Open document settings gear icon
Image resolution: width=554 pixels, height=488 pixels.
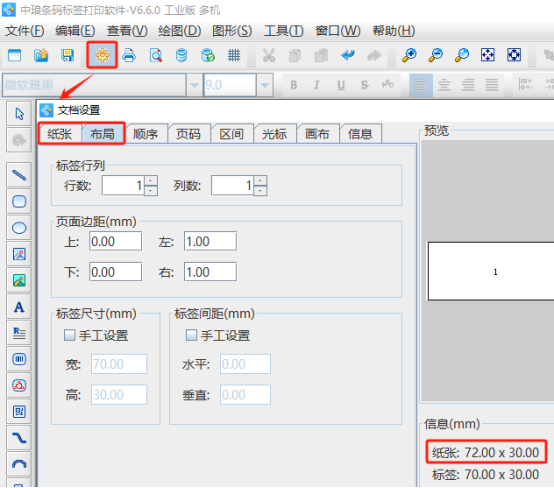coord(102,55)
